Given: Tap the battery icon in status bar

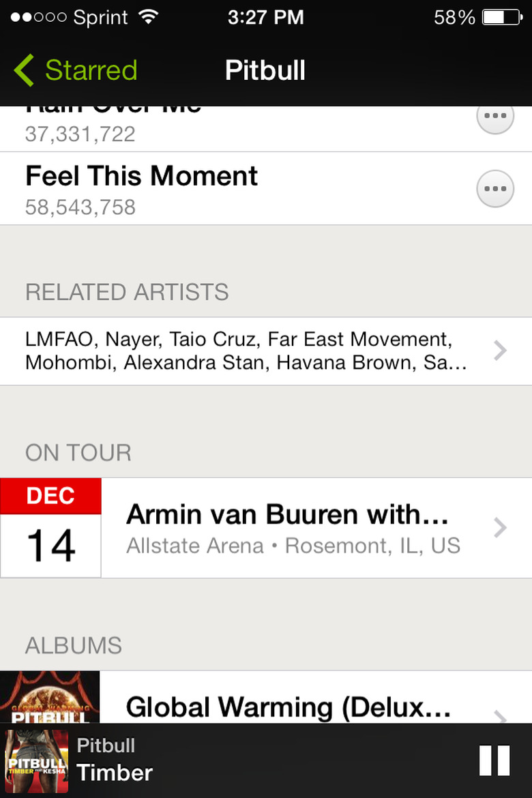Looking at the screenshot, I should click(501, 18).
